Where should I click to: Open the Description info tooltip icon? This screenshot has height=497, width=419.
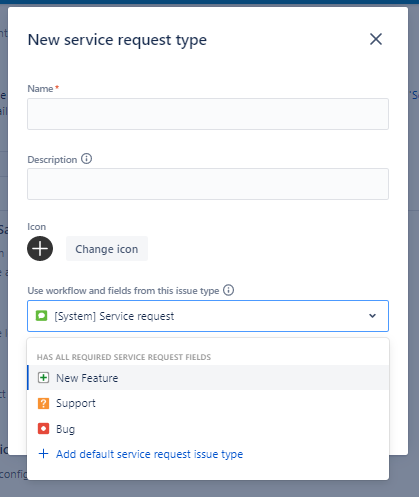[86, 159]
